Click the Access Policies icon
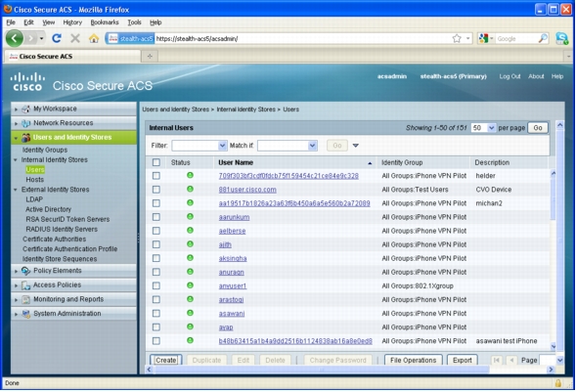Image resolution: width=576 pixels, height=392 pixels. point(25,285)
